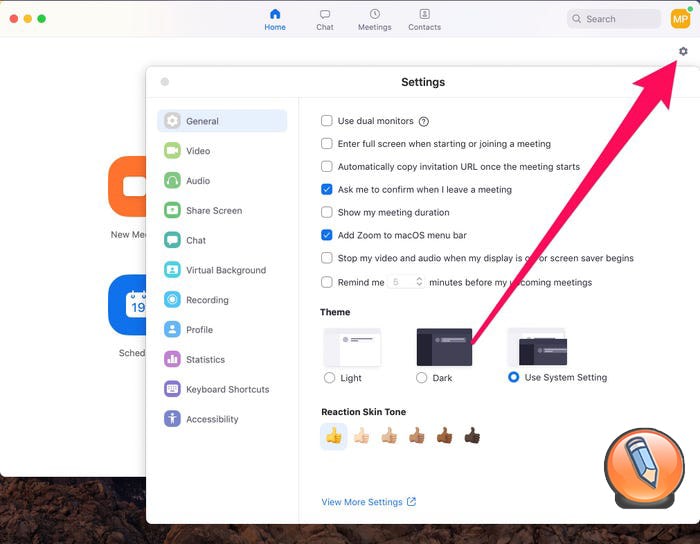Open the Accessibility settings icon
The height and width of the screenshot is (544, 700).
(172, 419)
